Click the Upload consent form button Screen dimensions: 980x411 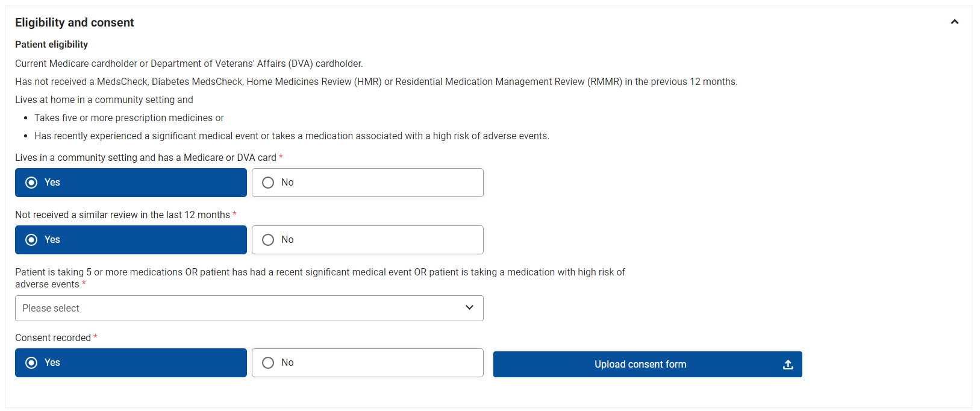click(648, 364)
